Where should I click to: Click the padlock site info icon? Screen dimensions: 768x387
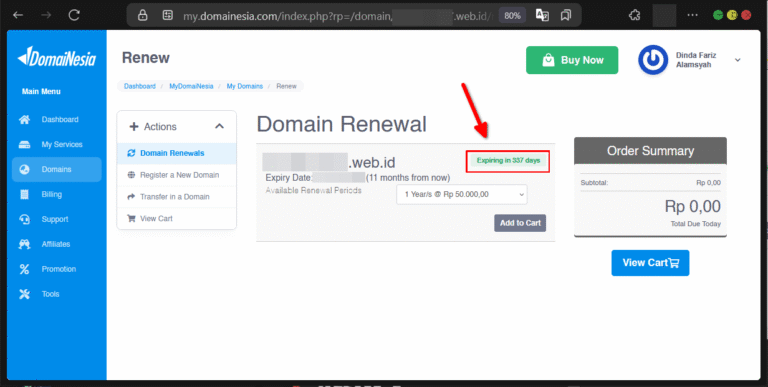pyautogui.click(x=143, y=16)
